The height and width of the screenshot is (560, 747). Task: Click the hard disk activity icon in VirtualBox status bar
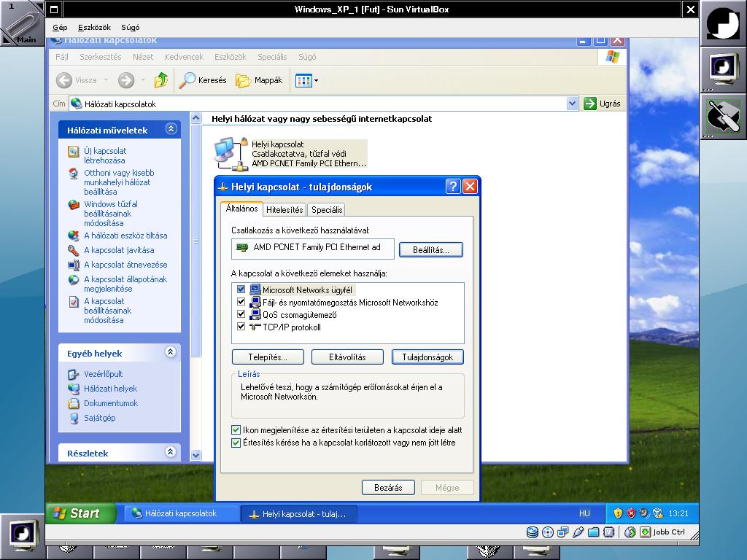(532, 532)
